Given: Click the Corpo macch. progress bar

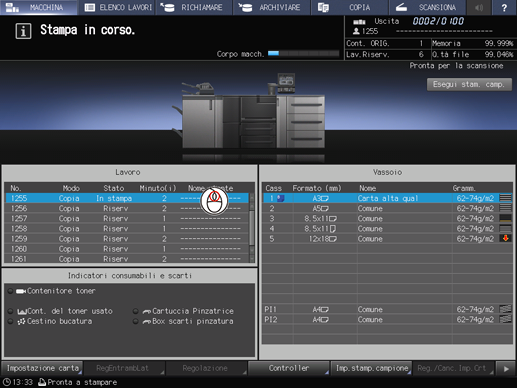Looking at the screenshot, I should (303, 54).
